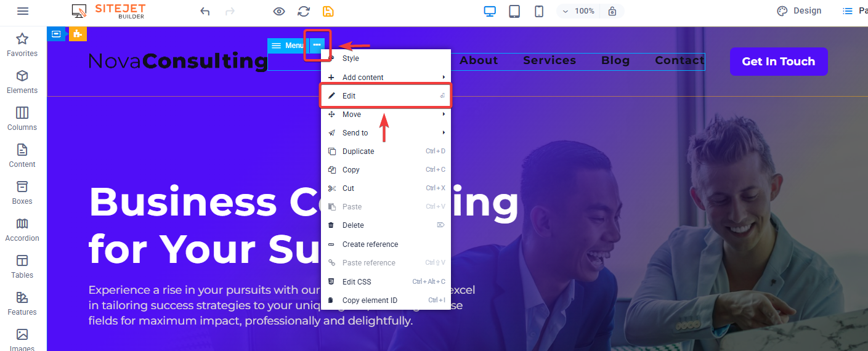The height and width of the screenshot is (351, 868).
Task: Click the blue section icon at canvas corner
Action: tap(56, 34)
